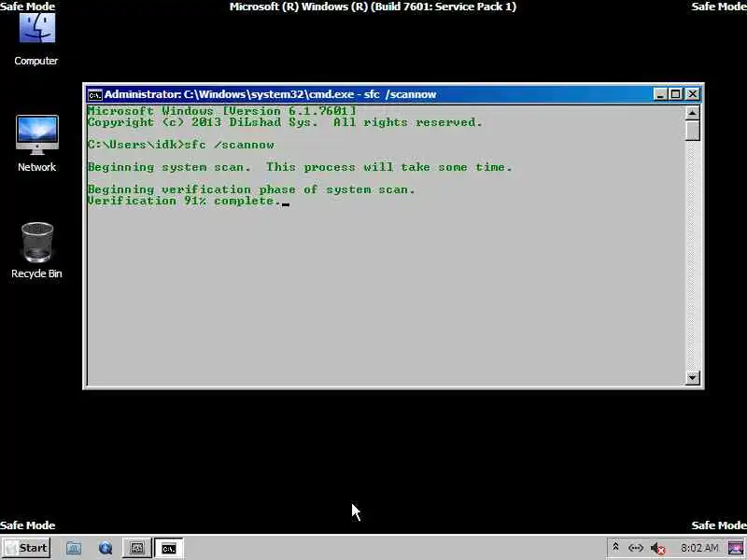This screenshot has height=560, width=747.
Task: Click 'Beginning verification phase of system scan.' line
Action: click(x=251, y=189)
